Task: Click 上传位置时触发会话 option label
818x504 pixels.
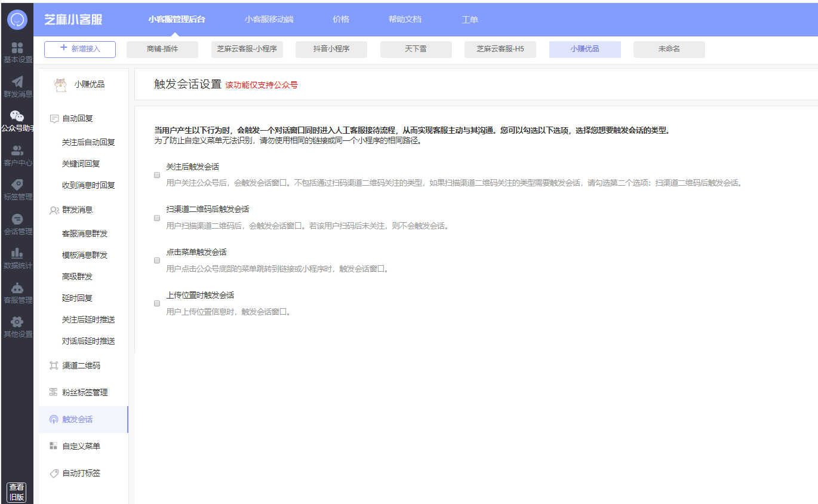Action: (x=200, y=295)
